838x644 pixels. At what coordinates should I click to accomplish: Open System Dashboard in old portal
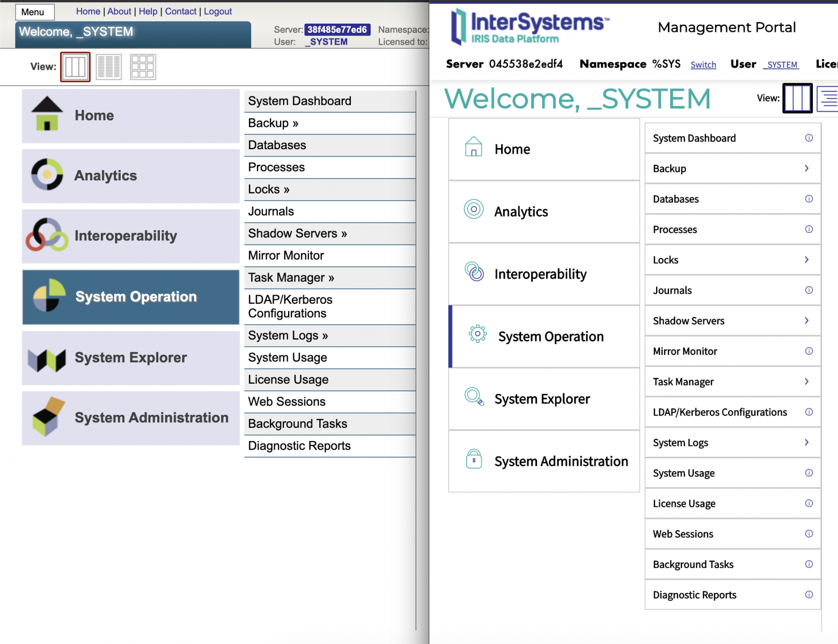pyautogui.click(x=330, y=101)
